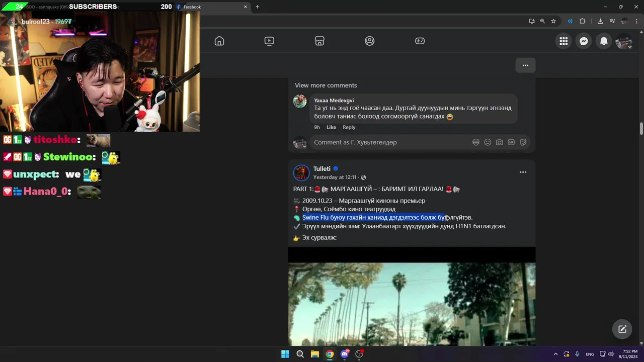This screenshot has height=362, width=644.
Task: Click the blue sound-wave extension icon
Action: (x=570, y=21)
